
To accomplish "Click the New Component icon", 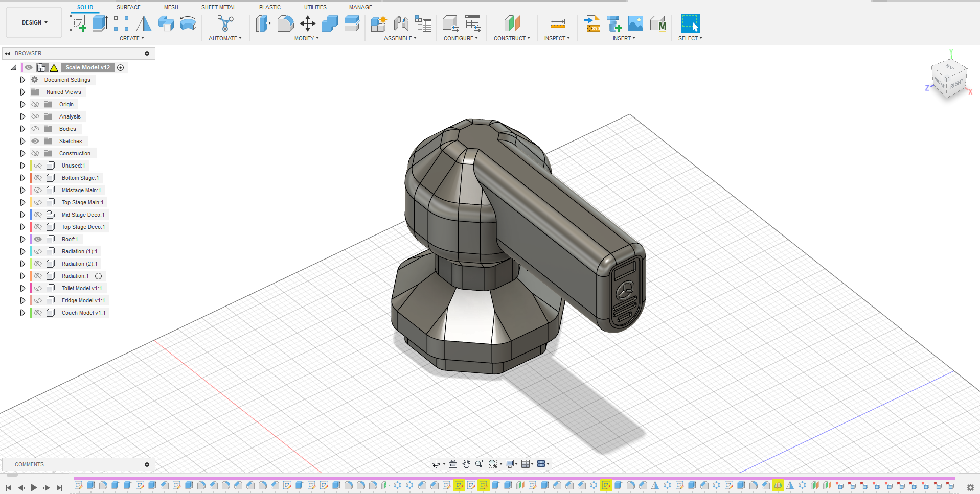I will (x=379, y=23).
